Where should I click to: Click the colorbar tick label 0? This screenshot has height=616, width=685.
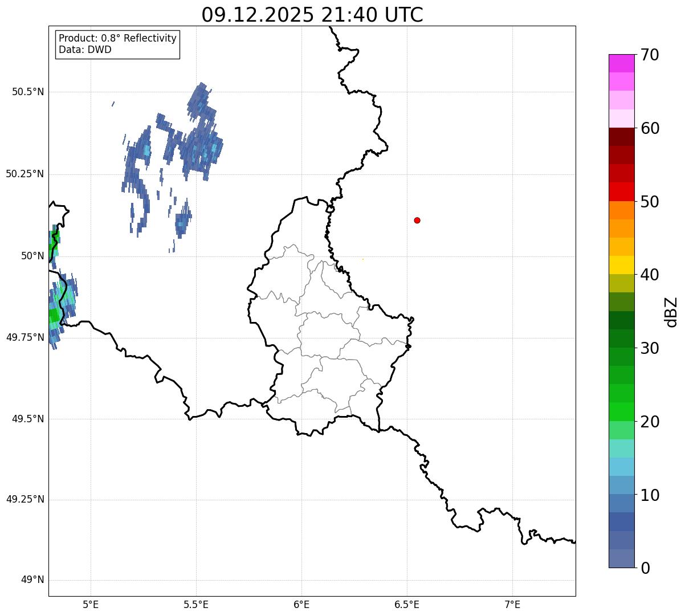[x=645, y=569]
